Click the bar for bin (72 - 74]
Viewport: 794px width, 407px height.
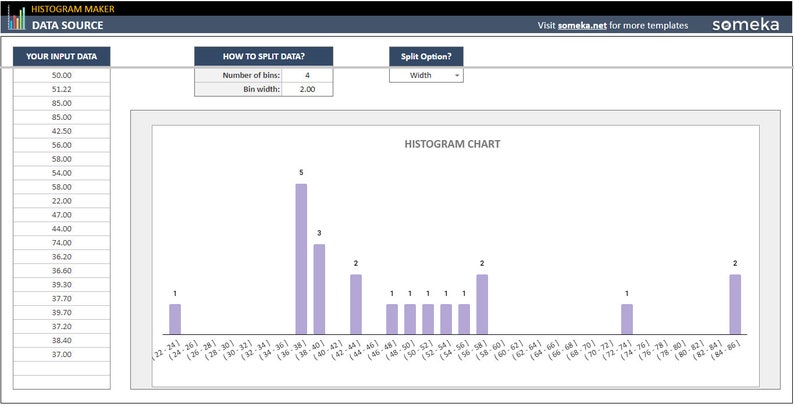click(x=627, y=319)
